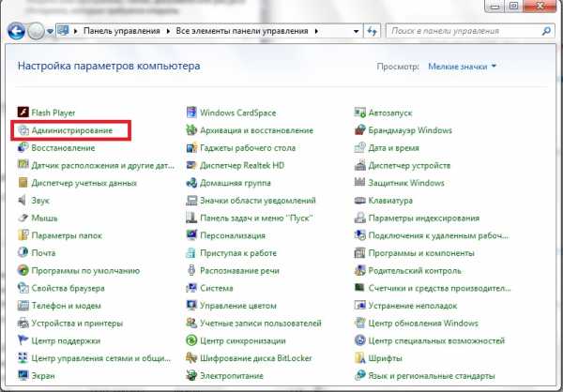Expand arrow after Все элементы панели управления
Viewport: 563px width, 392px height.
pyautogui.click(x=316, y=31)
